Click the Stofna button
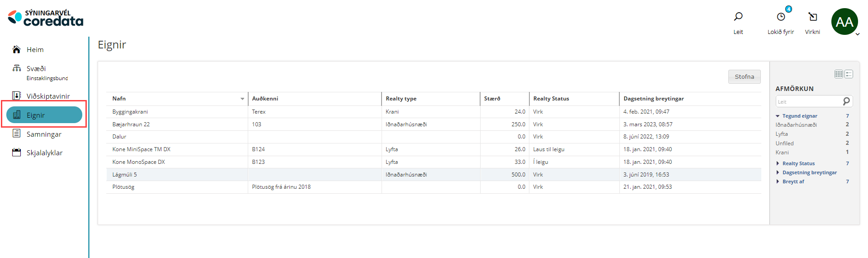868x258 pixels. pos(744,77)
